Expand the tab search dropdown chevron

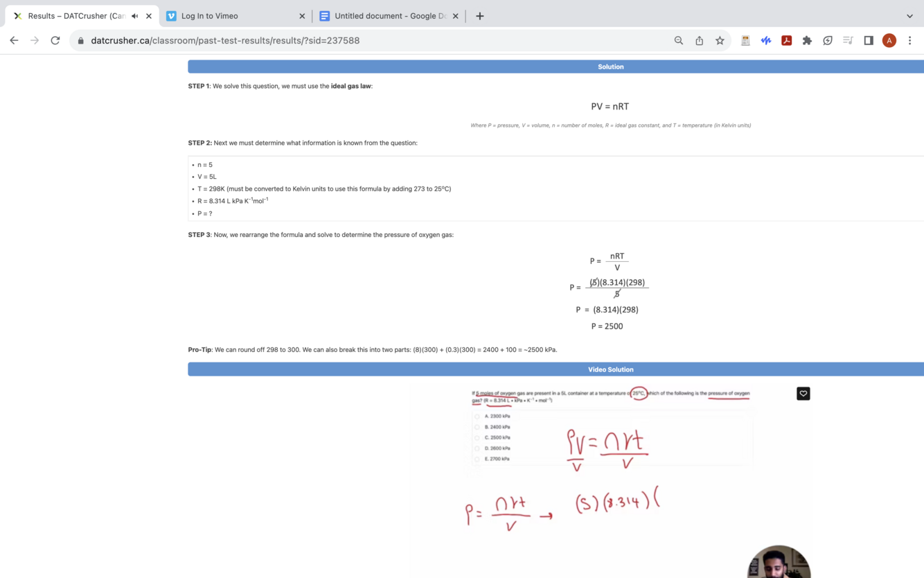909,16
